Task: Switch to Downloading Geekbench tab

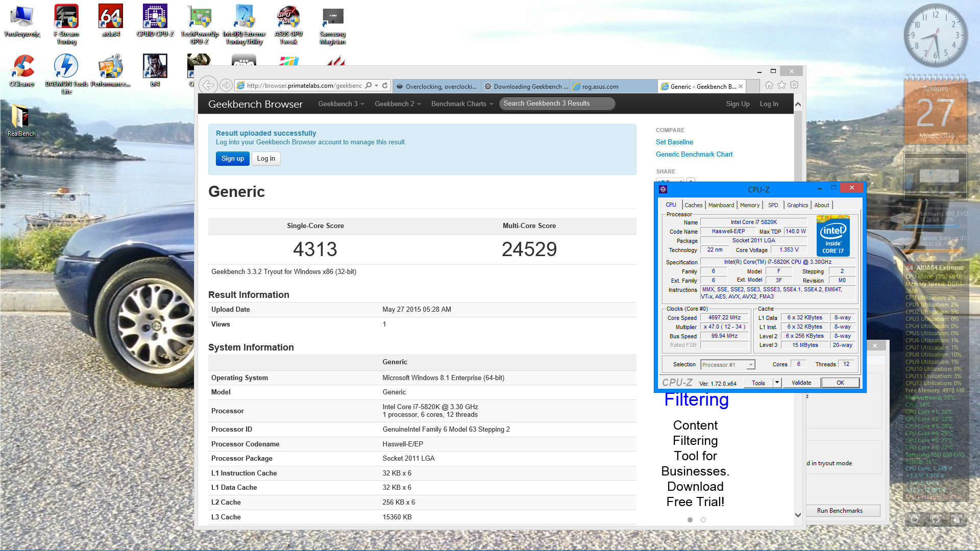Action: pos(525,86)
